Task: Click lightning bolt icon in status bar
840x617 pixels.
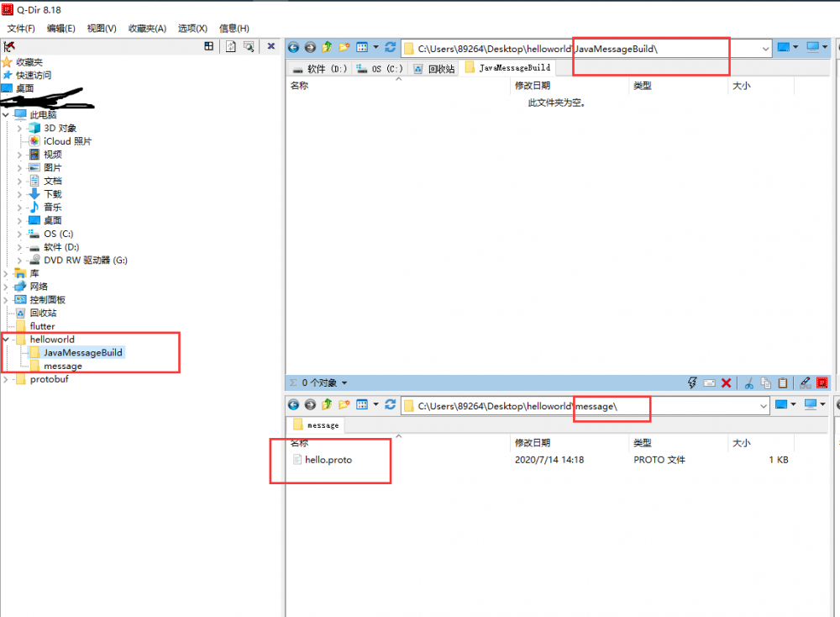Action: 692,382
